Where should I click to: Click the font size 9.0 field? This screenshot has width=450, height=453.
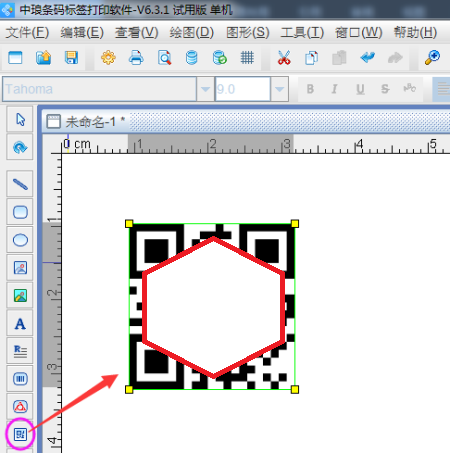click(x=243, y=89)
